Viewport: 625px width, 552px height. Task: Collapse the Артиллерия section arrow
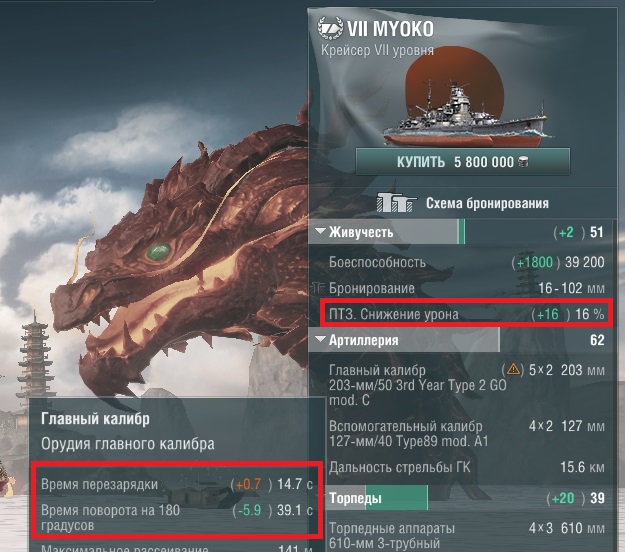coord(320,339)
